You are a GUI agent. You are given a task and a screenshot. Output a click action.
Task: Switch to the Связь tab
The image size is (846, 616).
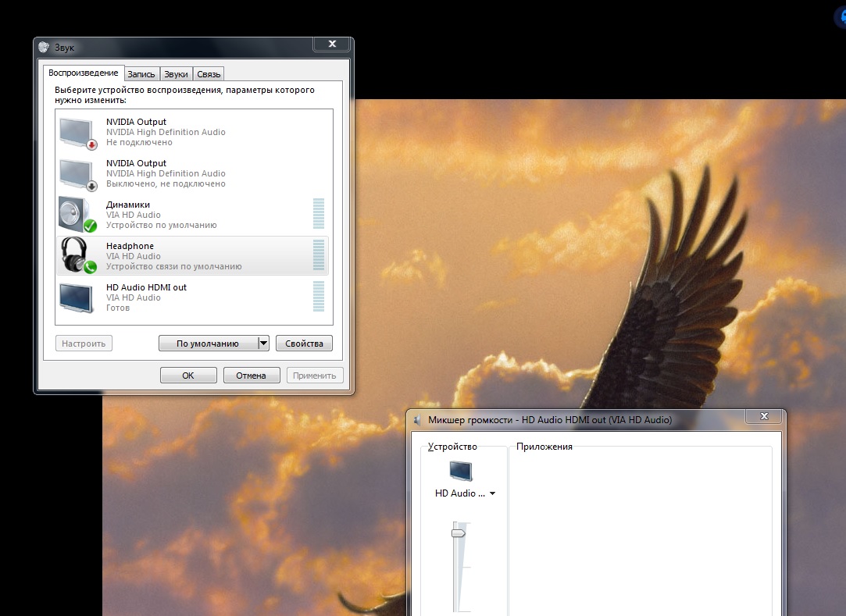click(x=209, y=74)
